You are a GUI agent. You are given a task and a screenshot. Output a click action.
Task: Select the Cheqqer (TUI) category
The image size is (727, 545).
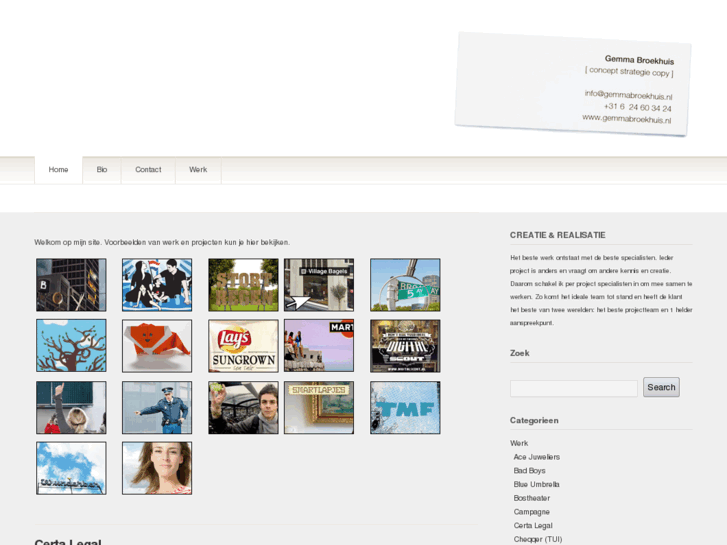click(538, 539)
